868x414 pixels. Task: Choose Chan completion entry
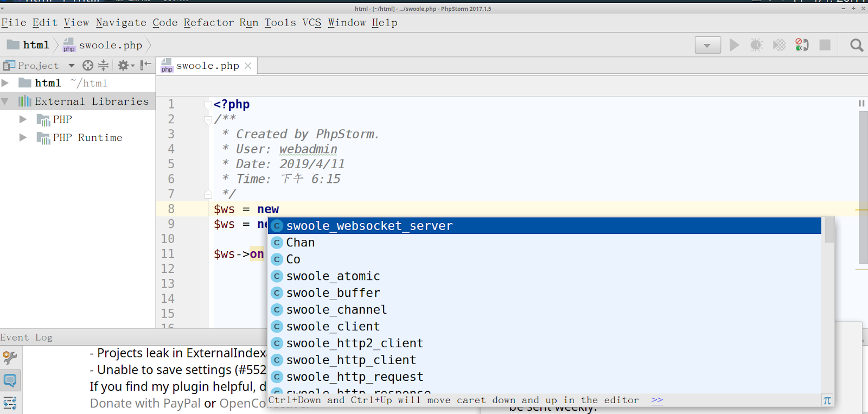[545, 243]
